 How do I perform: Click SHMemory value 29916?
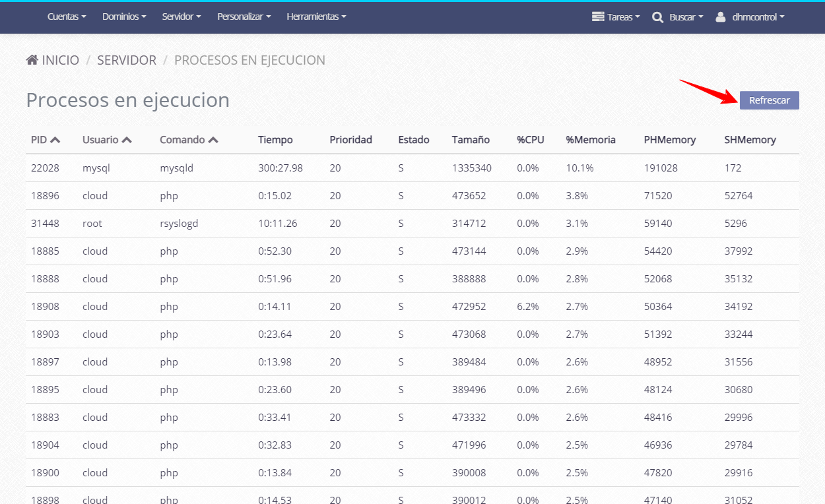click(739, 473)
